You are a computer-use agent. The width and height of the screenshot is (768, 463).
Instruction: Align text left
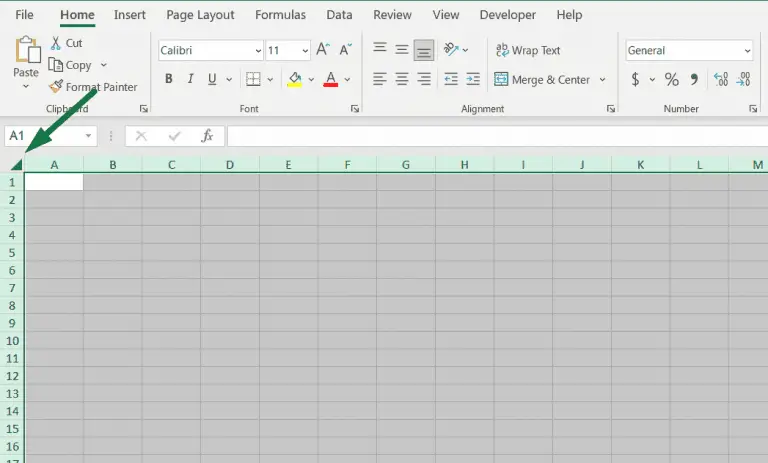pos(380,79)
